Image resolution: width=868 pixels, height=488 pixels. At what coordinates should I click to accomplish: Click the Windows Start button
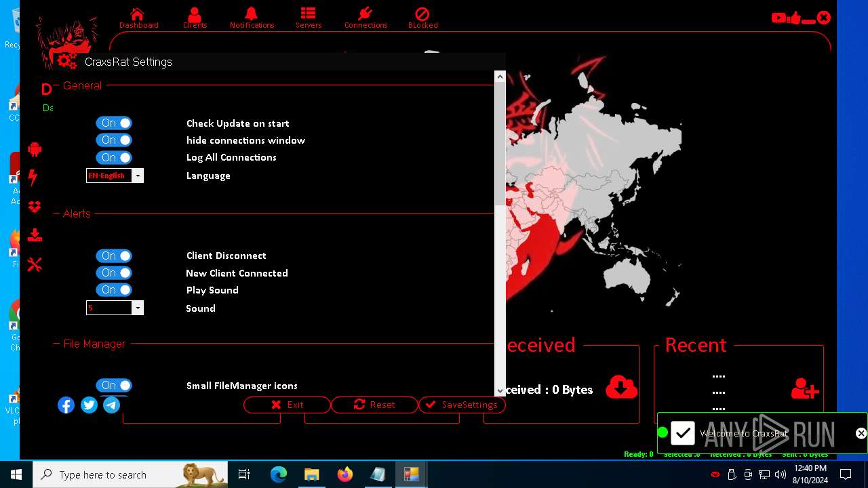click(x=16, y=474)
